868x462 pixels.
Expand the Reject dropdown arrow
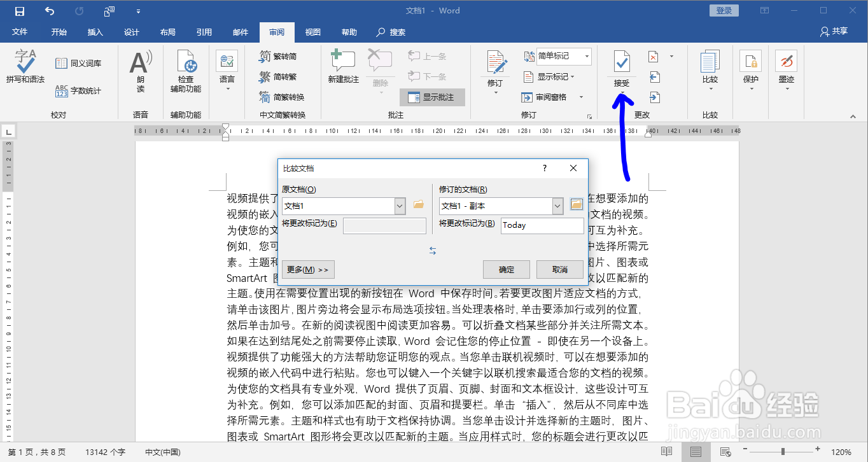[671, 57]
